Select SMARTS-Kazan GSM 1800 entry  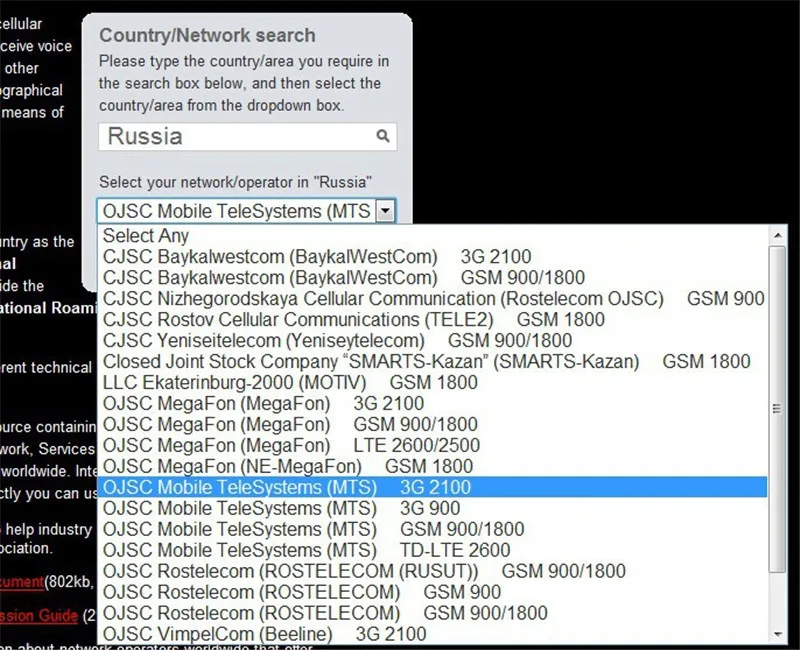[432, 361]
